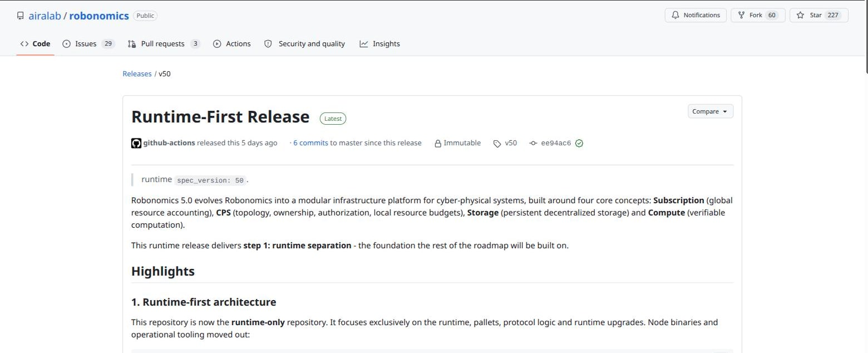
Task: Go back to Releases breadcrumb
Action: pos(137,73)
